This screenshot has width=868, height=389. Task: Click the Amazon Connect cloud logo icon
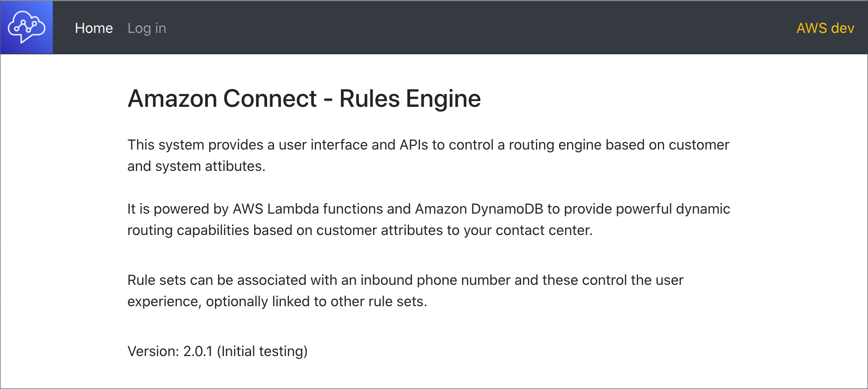click(27, 28)
